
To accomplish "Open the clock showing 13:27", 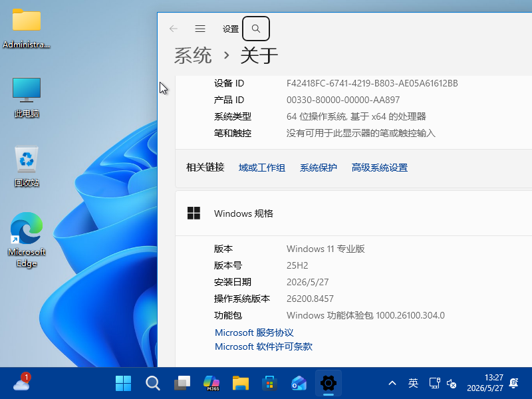I will (x=485, y=383).
